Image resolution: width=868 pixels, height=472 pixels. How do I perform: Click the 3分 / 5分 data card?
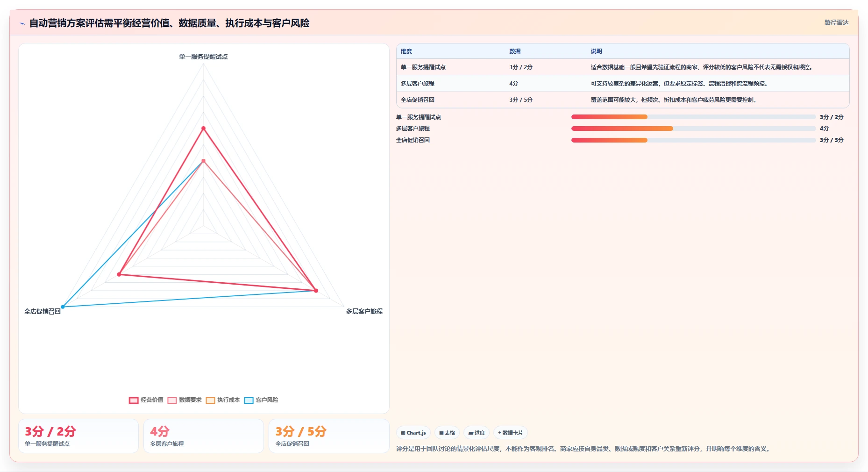click(x=329, y=436)
